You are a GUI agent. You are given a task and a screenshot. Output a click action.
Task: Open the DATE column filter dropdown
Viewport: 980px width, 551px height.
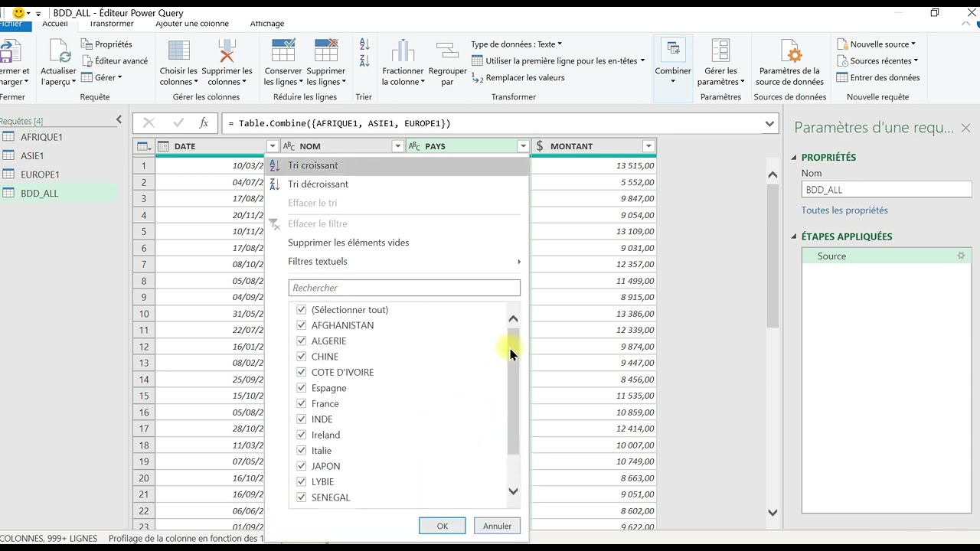point(273,146)
